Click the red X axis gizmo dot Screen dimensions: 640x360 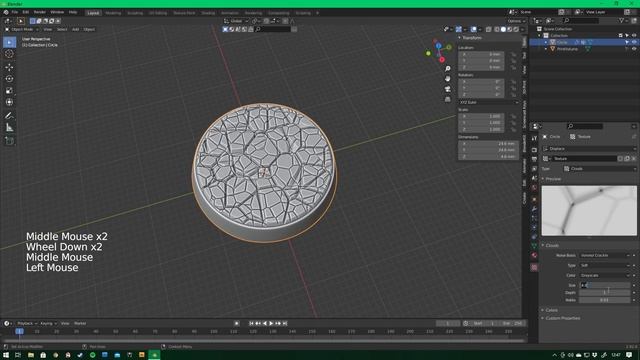pyautogui.click(x=442, y=60)
